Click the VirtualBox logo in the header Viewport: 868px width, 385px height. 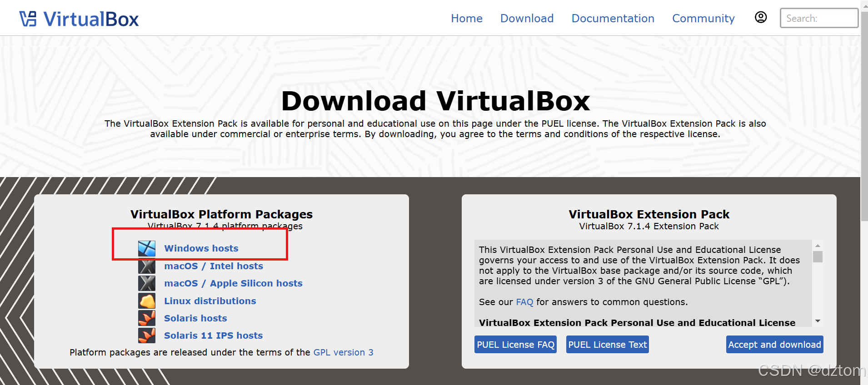coord(79,19)
